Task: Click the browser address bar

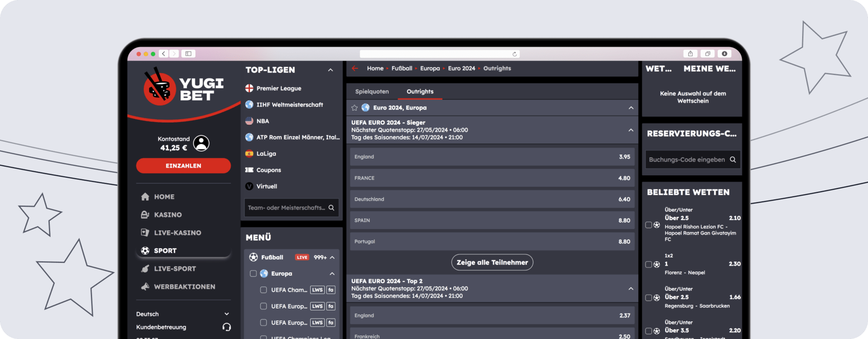Action: click(439, 54)
